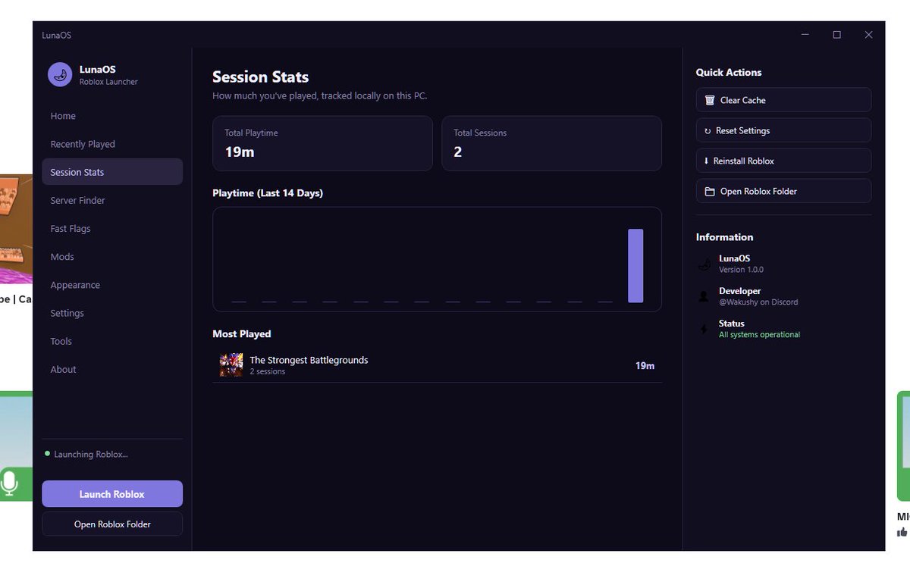Click the moon icon beside LunaOS version info
The height and width of the screenshot is (588, 910).
704,264
